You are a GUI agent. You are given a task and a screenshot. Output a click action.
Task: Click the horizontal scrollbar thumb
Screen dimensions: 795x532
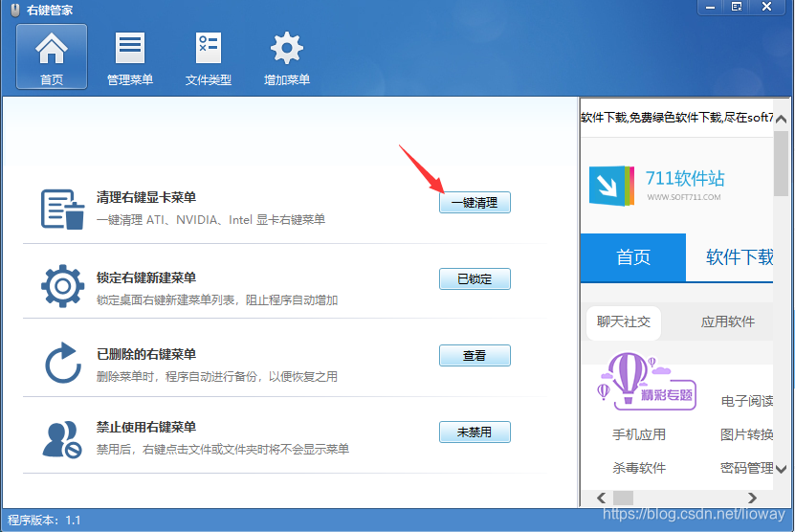(623, 498)
